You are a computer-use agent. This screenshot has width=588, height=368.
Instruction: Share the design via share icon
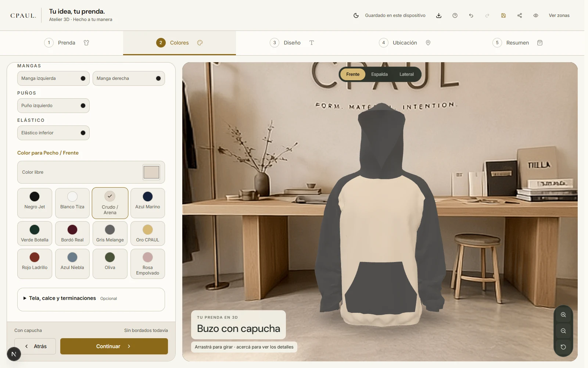[520, 15]
